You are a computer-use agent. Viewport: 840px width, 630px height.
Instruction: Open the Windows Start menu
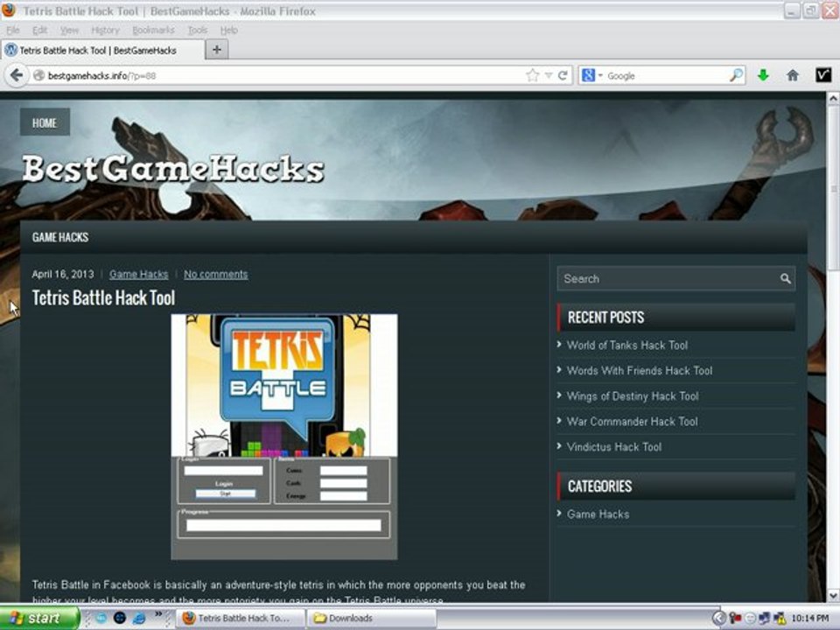[38, 619]
